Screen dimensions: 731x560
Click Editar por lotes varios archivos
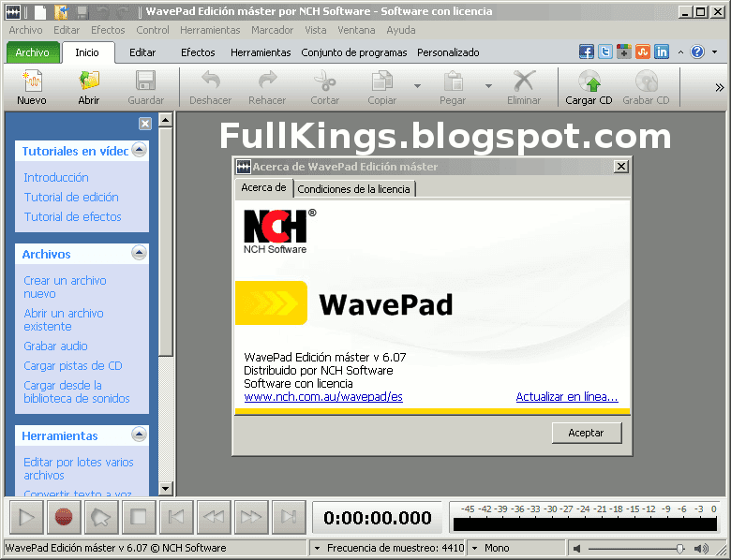79,468
